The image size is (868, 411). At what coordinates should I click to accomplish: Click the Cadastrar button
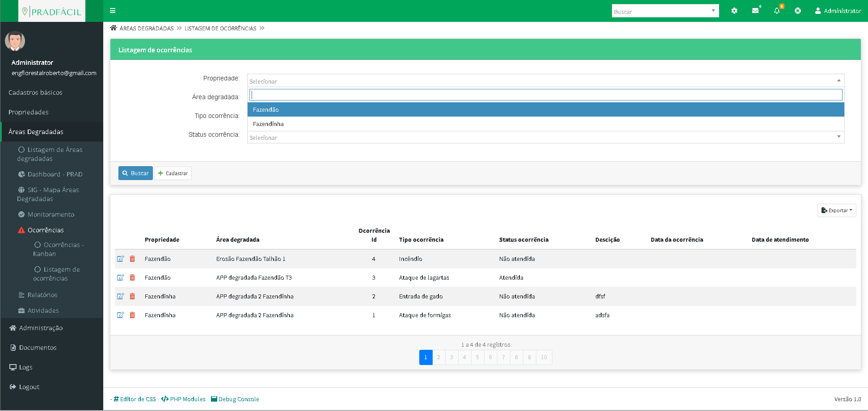(x=173, y=173)
